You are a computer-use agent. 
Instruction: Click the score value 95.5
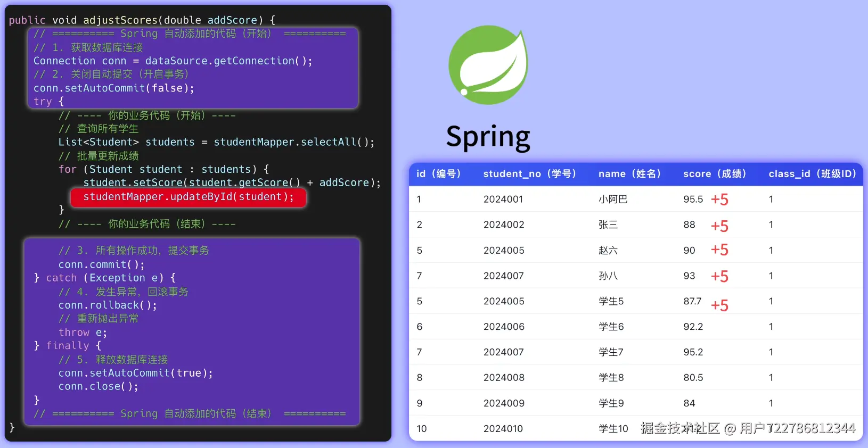(x=693, y=199)
